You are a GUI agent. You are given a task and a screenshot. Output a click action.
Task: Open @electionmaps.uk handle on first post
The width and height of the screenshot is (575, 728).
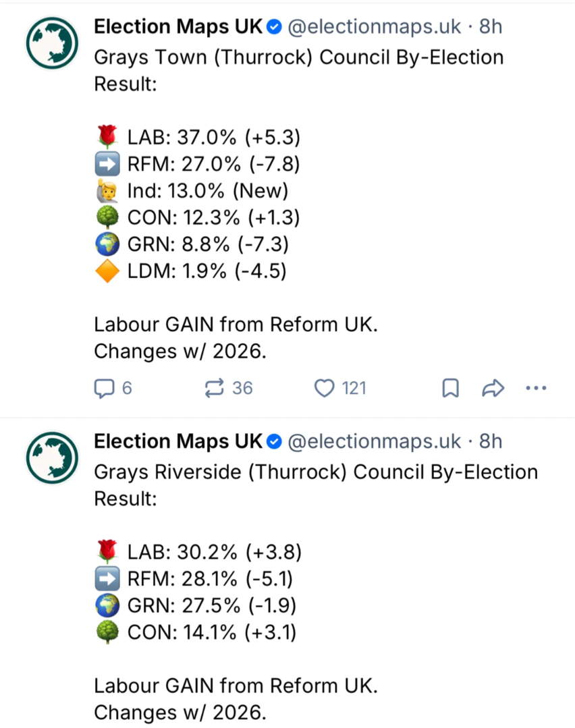[x=375, y=27]
